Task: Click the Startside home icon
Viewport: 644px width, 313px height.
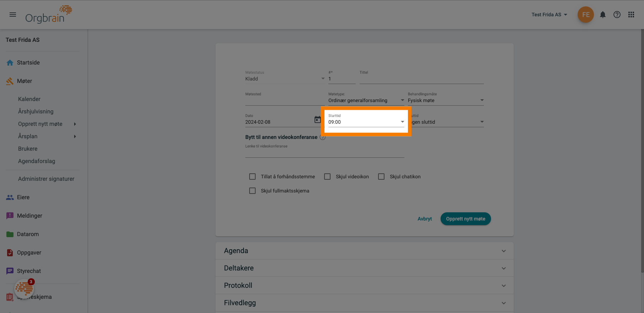Action: (10, 63)
